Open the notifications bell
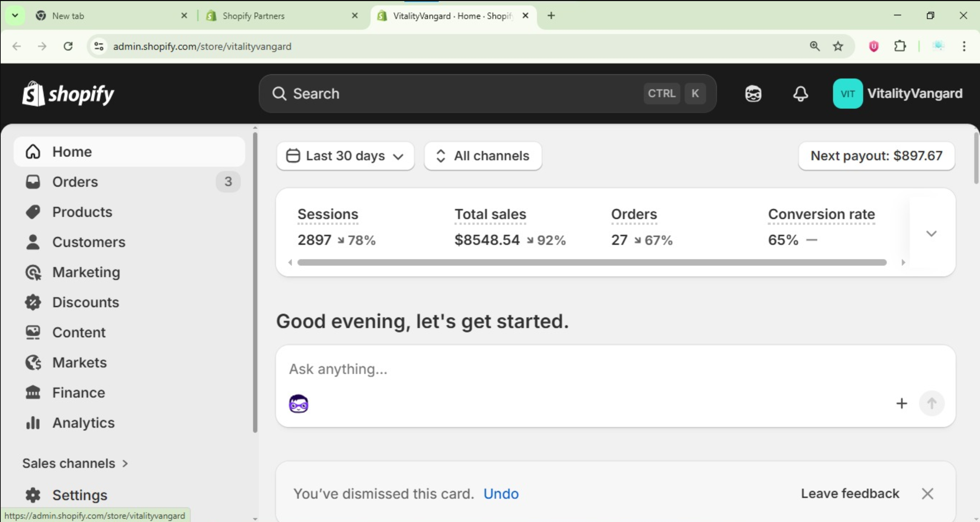This screenshot has height=522, width=980. tap(800, 94)
